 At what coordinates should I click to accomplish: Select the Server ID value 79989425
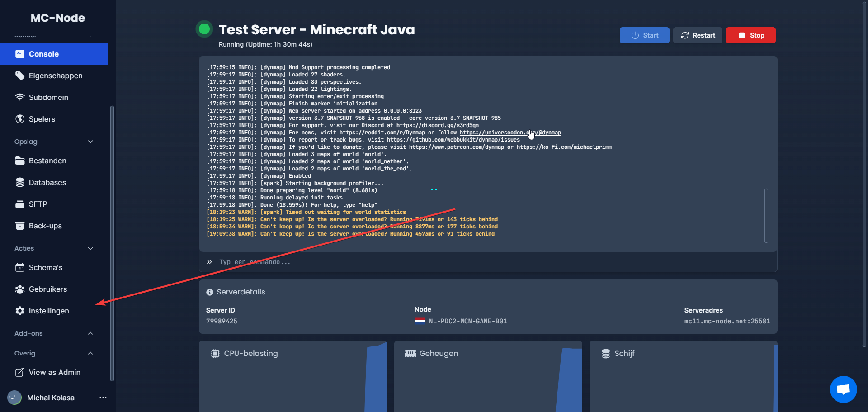[x=222, y=321]
